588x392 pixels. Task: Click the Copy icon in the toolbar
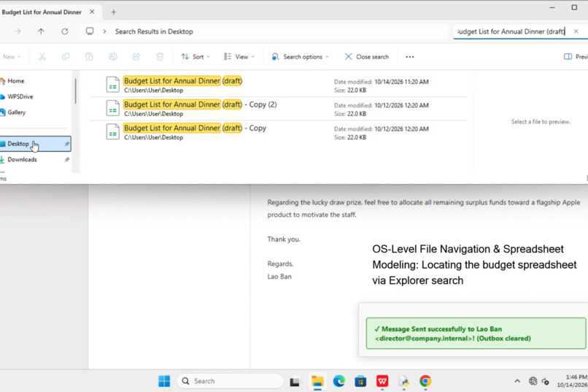(66, 57)
